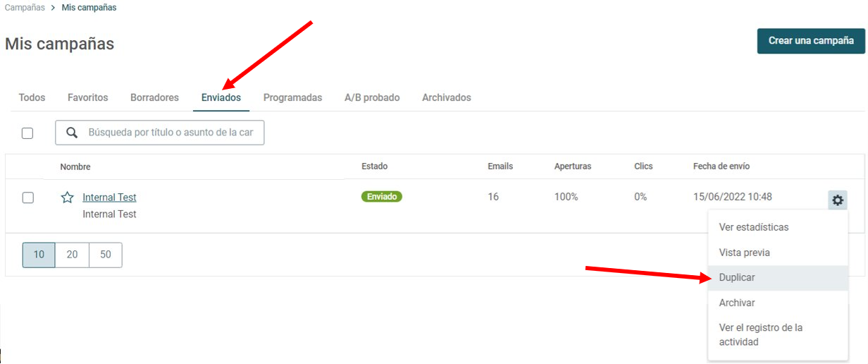868x364 pixels.
Task: Click the Internal Test subject line text
Action: tap(109, 214)
